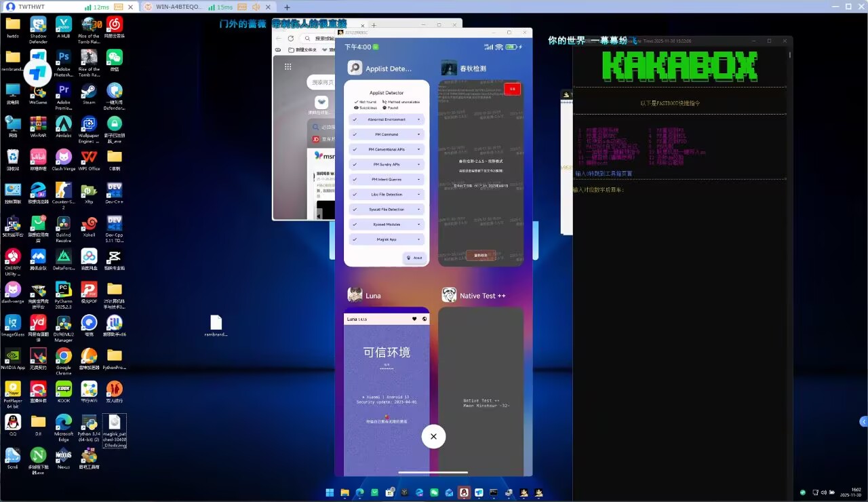Launch Clash Verge desktop shortcut

coord(63,157)
